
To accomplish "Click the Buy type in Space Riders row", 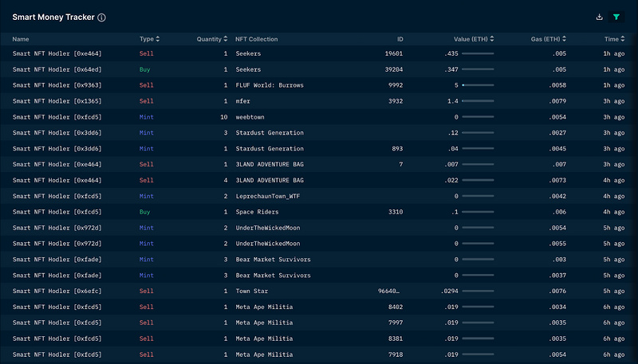I will (145, 212).
